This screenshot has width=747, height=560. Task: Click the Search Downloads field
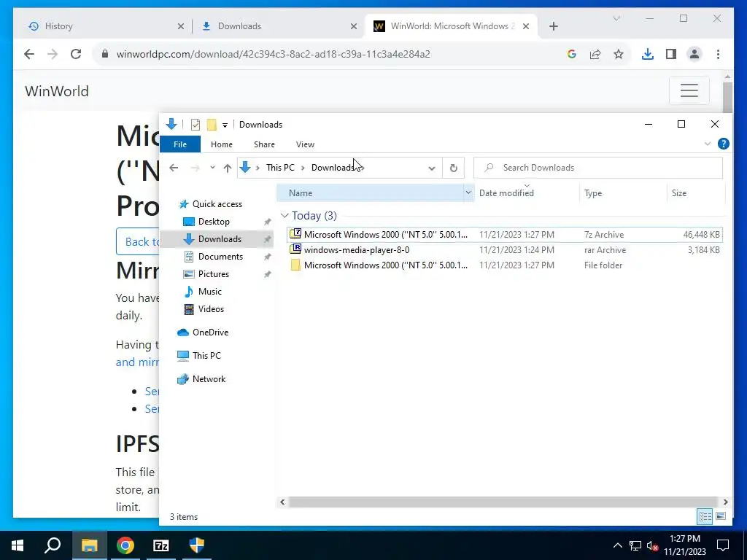tap(598, 168)
